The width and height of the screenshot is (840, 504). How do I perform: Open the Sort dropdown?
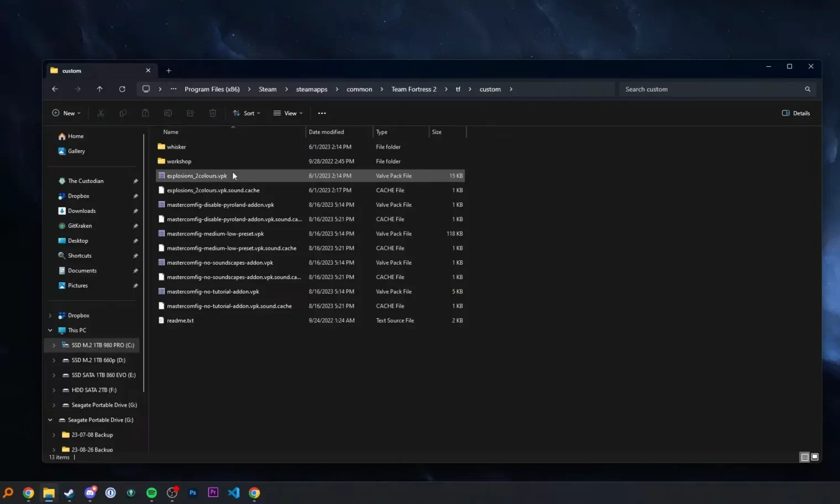point(246,113)
